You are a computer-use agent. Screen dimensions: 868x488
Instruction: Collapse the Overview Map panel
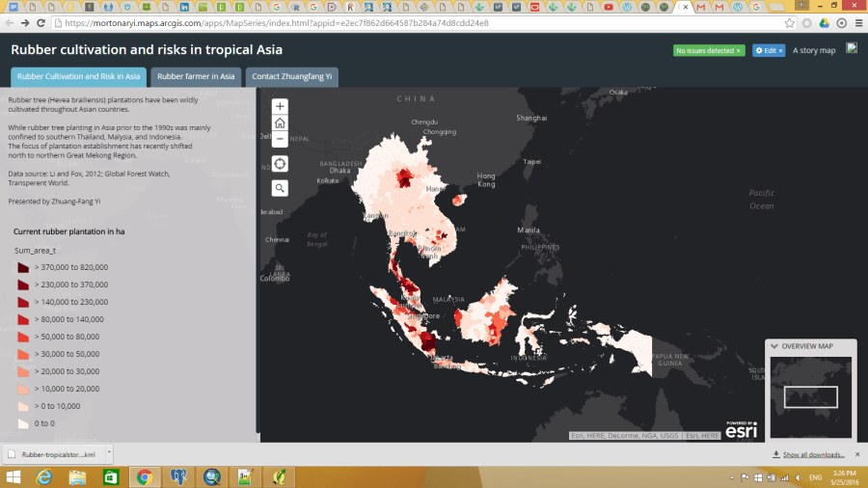click(x=774, y=346)
